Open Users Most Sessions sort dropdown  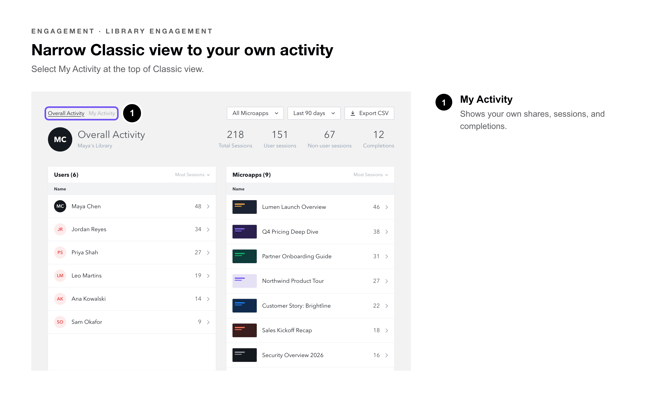pyautogui.click(x=192, y=175)
